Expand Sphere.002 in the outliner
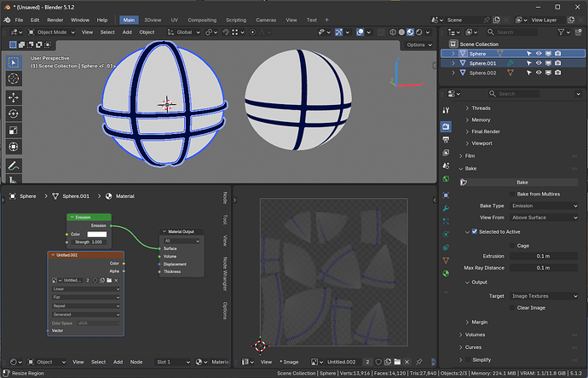Screen dimensions: 588x378 click(453, 73)
